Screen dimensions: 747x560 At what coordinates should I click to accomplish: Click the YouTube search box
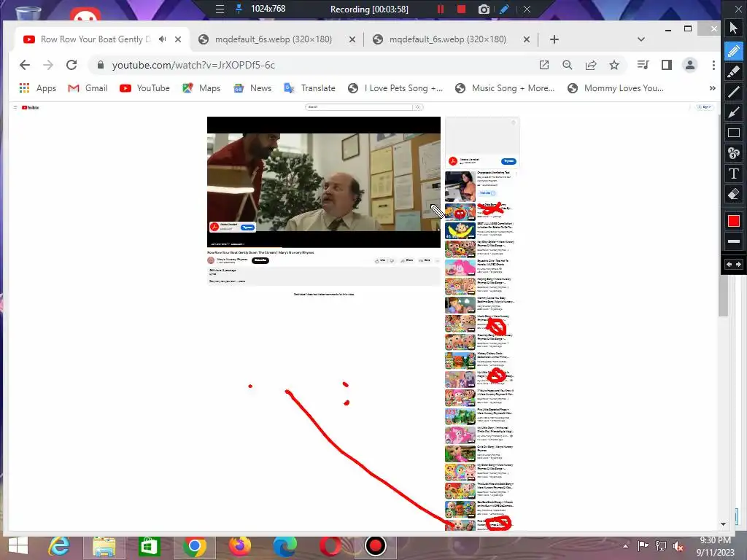pos(359,107)
